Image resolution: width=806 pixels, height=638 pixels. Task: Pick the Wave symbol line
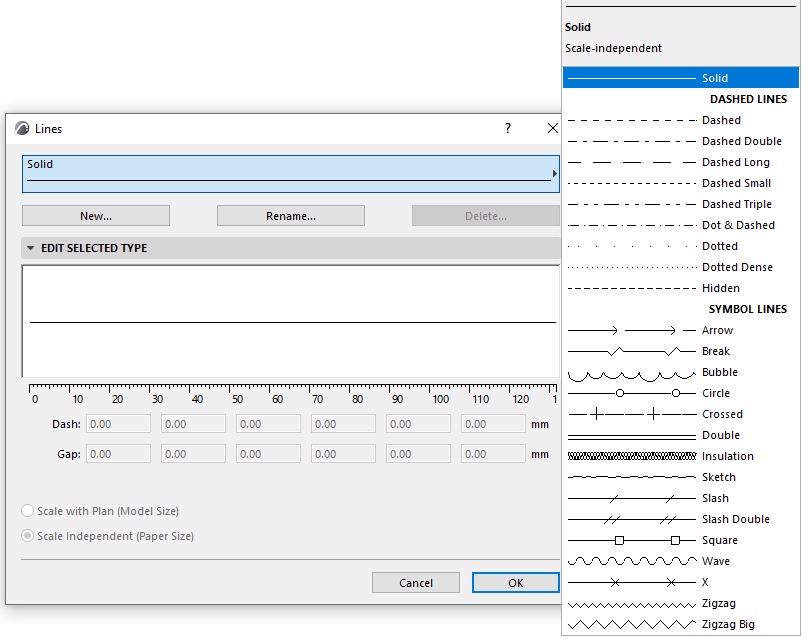(x=681, y=561)
